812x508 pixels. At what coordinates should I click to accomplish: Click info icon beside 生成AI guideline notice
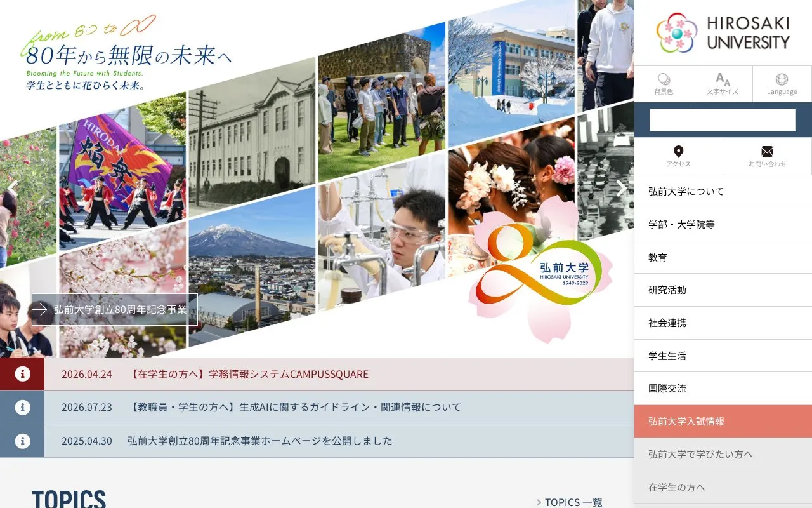click(x=22, y=407)
